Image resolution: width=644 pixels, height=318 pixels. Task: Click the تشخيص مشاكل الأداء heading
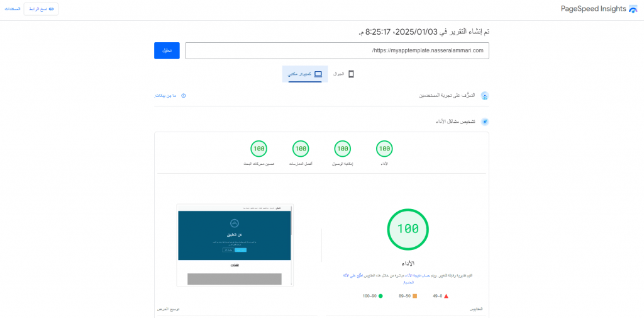click(455, 122)
